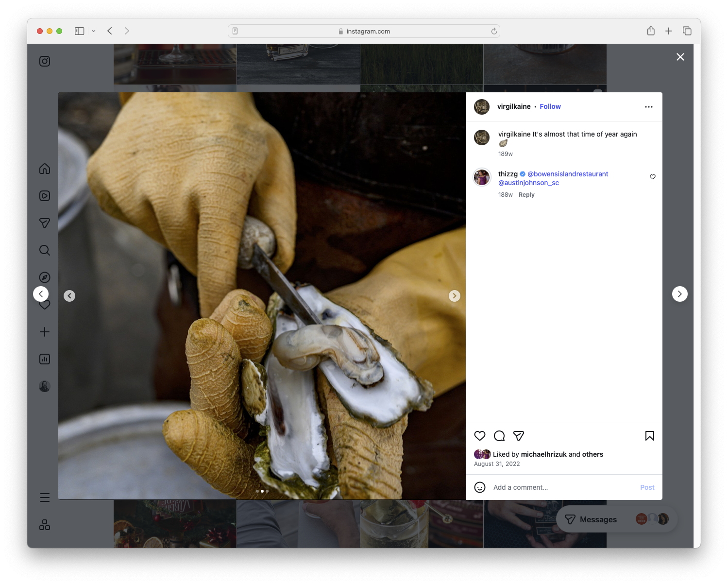Like thizzg's comment
Image resolution: width=728 pixels, height=584 pixels.
(652, 177)
